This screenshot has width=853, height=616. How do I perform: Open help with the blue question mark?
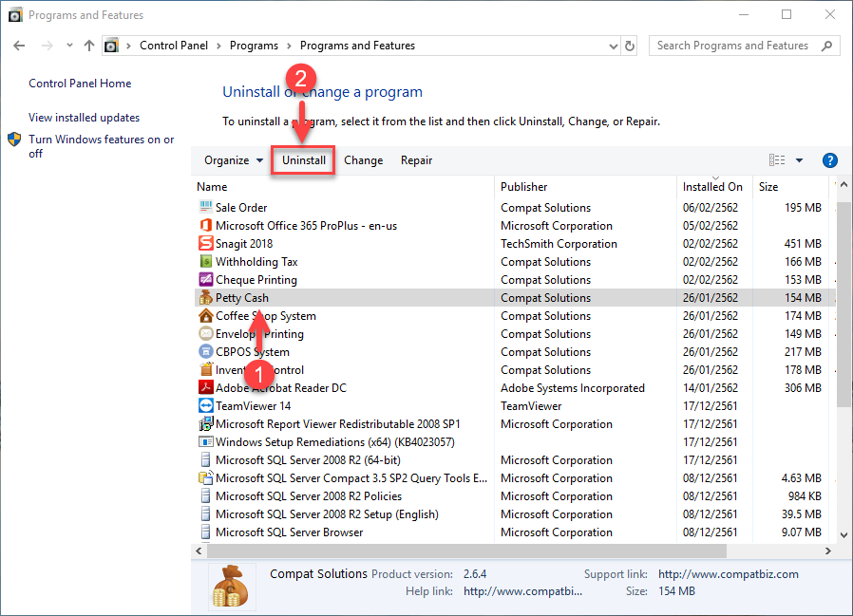[x=829, y=160]
